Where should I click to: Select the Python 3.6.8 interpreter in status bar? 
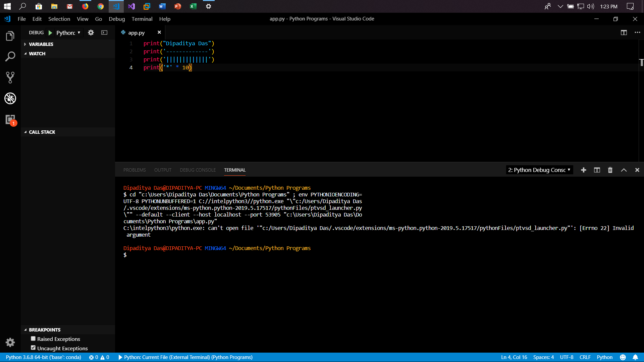(x=44, y=357)
